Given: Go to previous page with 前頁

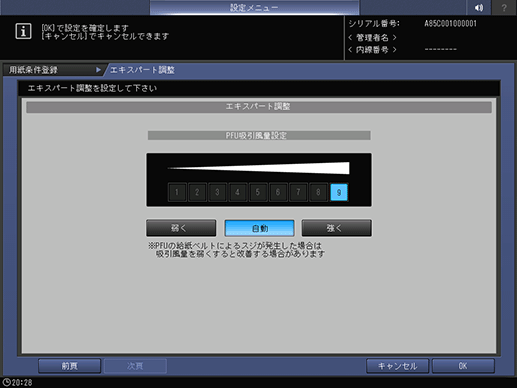Looking at the screenshot, I should point(69,366).
